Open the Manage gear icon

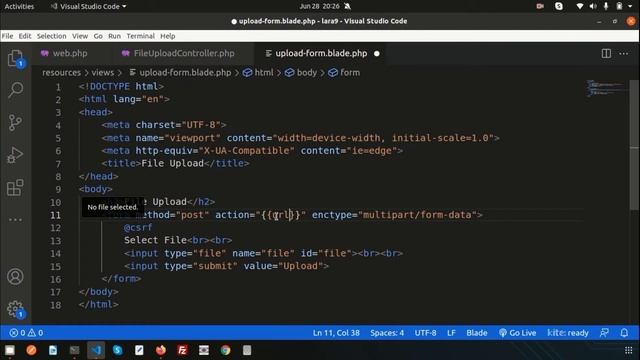15,309
